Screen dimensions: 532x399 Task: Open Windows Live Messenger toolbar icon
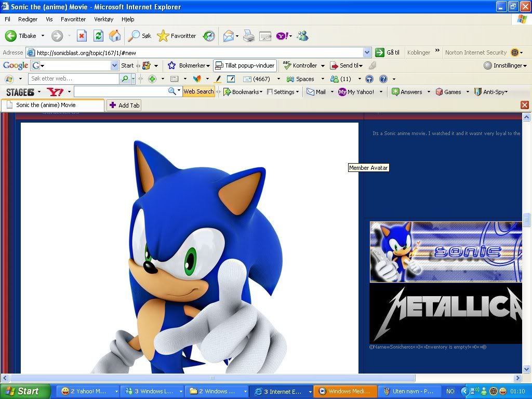pyautogui.click(x=303, y=36)
